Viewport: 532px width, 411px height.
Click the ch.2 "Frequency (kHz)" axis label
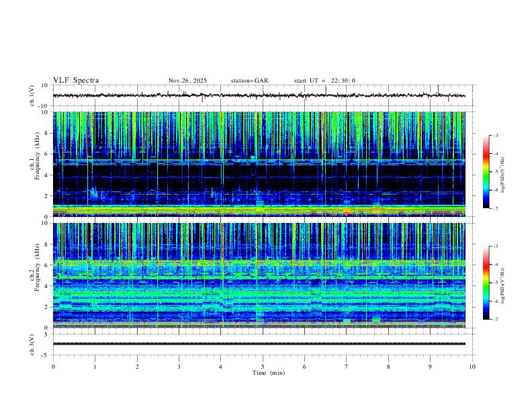[37, 267]
